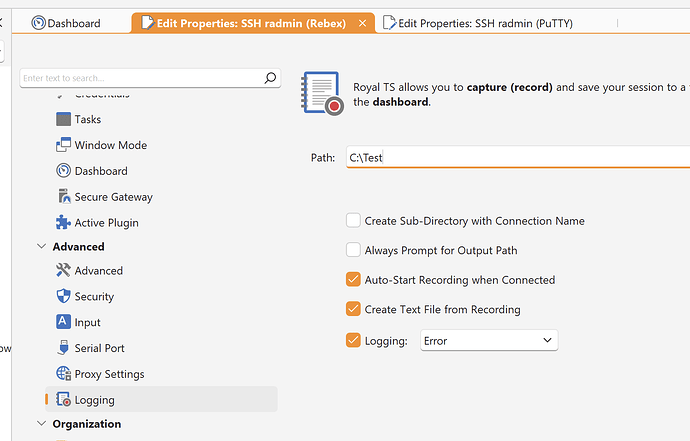Click the Serial Port plug icon
The height and width of the screenshot is (441, 690).
point(64,349)
